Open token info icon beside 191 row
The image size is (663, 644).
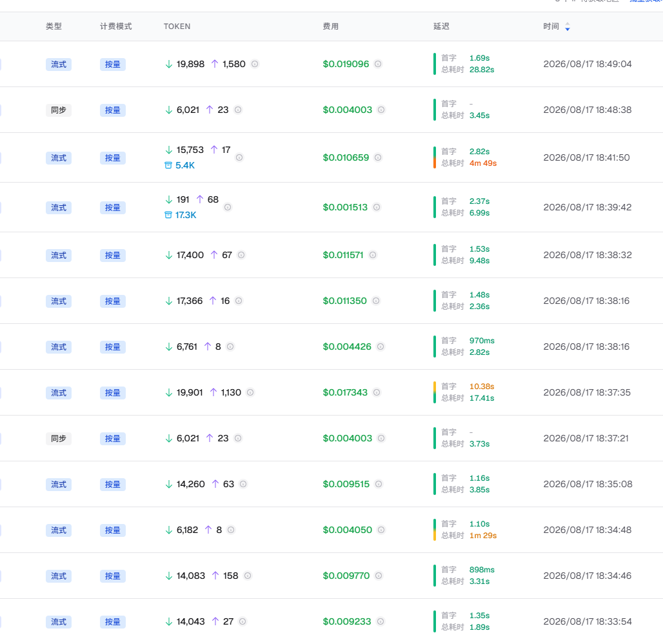coord(228,207)
